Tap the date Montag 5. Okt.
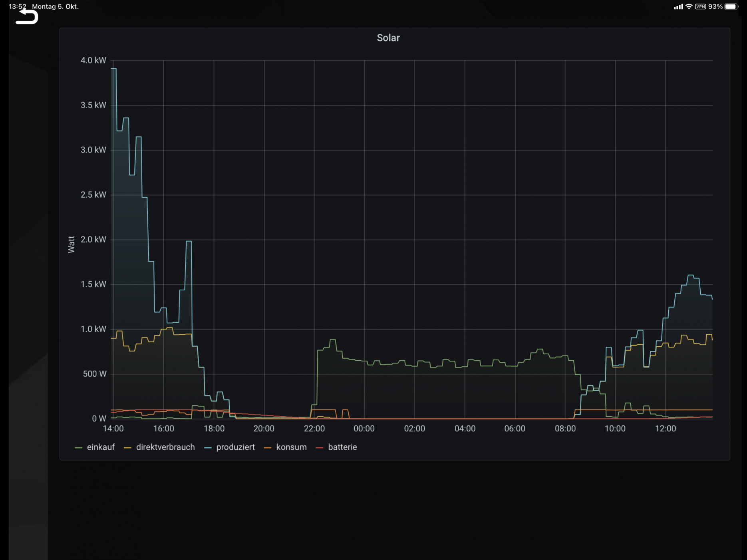The height and width of the screenshot is (560, 747). click(x=55, y=6)
